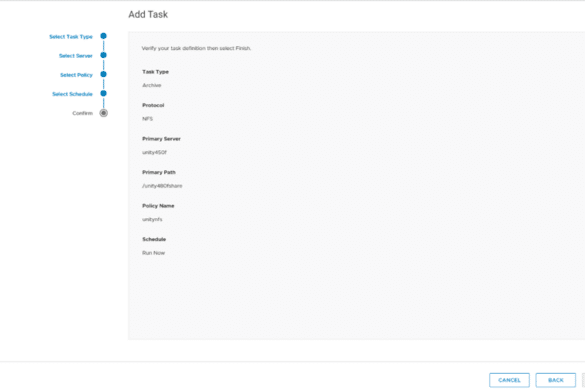Click the Policy Name label
This screenshot has height=390, width=585.
(158, 206)
